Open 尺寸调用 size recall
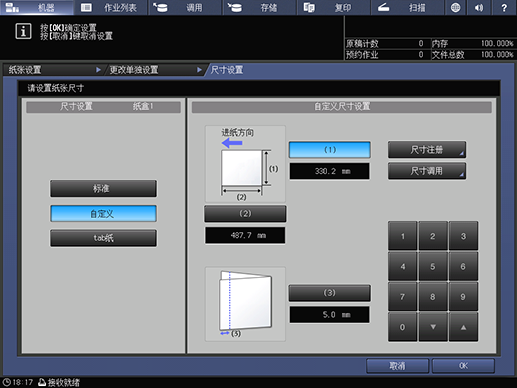 [427, 171]
